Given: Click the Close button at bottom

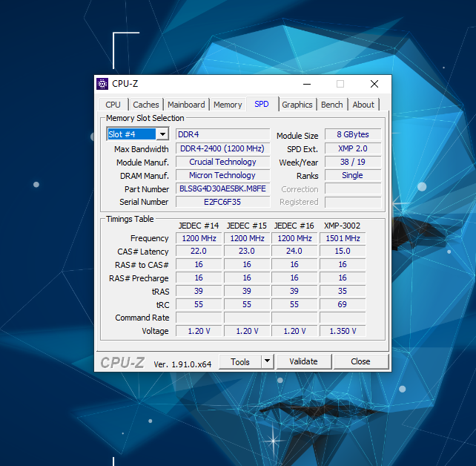Looking at the screenshot, I should tap(360, 361).
